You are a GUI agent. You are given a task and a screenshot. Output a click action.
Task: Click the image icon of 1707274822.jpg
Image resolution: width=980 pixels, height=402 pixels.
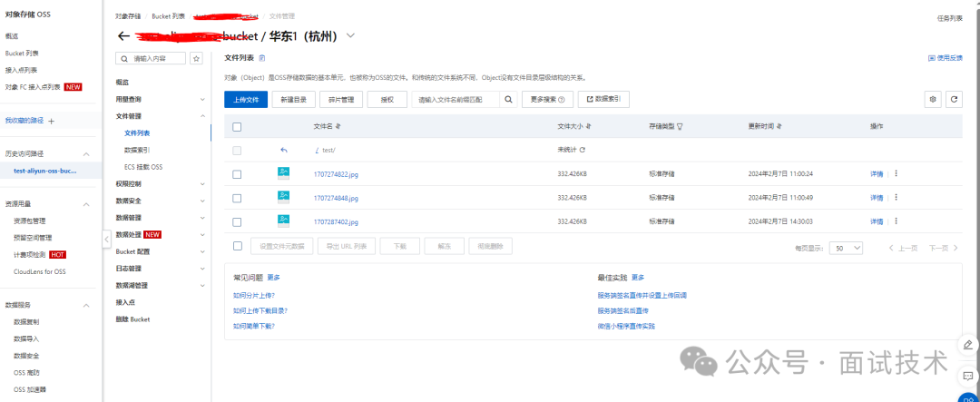pos(283,174)
